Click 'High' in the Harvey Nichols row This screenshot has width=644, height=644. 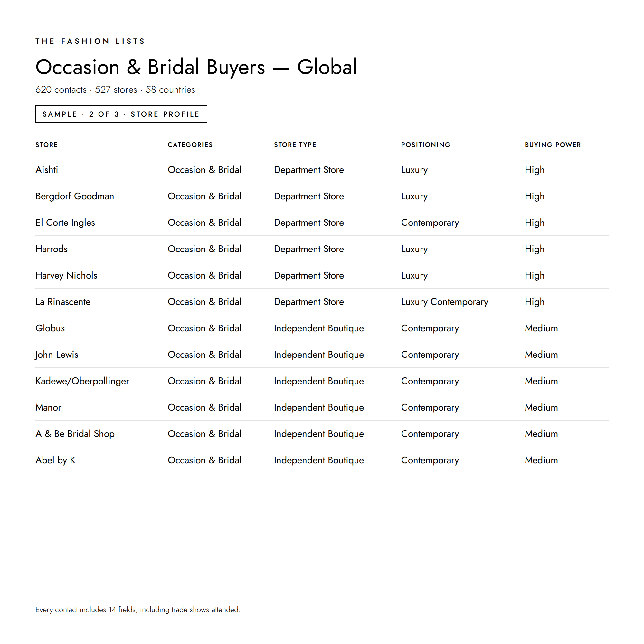point(534,276)
